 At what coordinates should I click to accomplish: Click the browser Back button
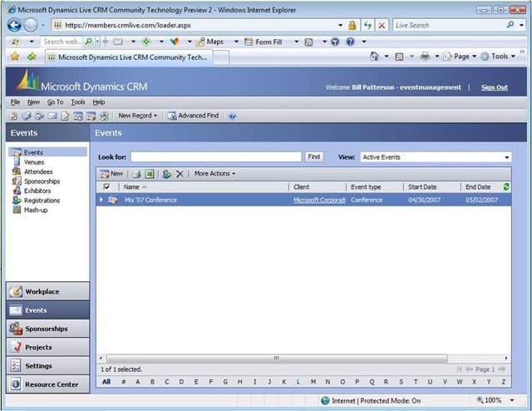(x=14, y=25)
